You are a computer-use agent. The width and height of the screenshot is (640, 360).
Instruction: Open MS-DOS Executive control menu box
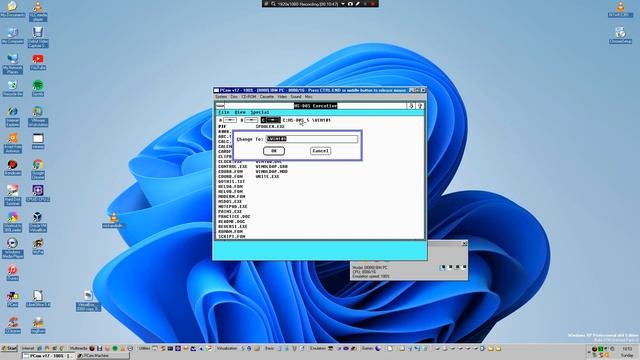tap(220, 106)
